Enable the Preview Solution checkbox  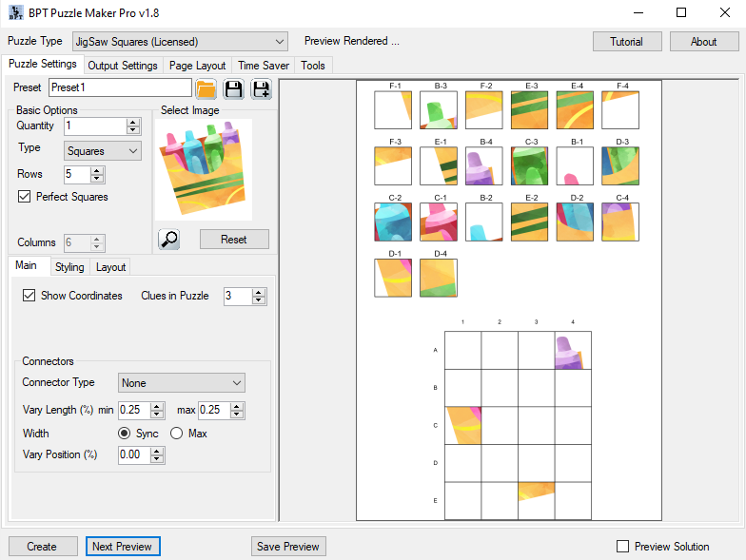click(x=623, y=547)
